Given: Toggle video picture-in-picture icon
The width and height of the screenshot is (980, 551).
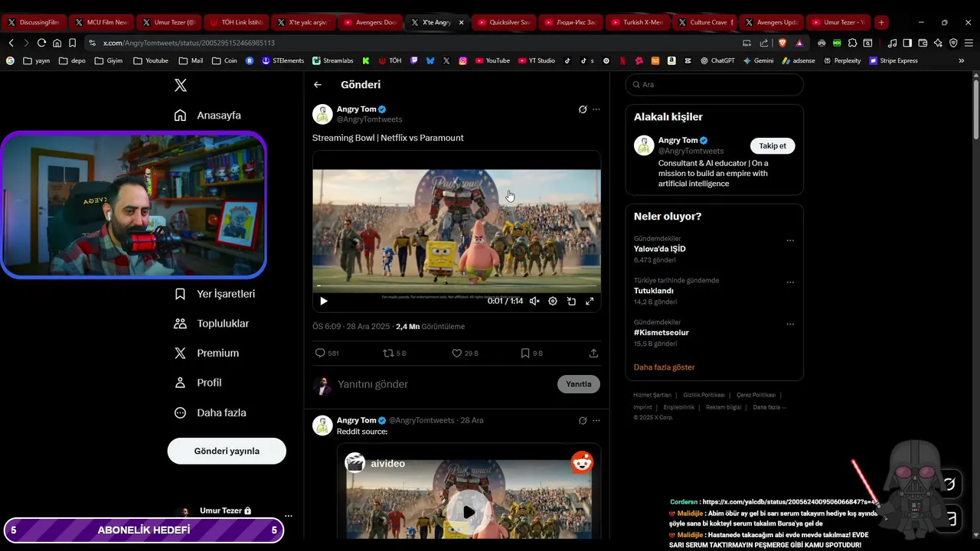Looking at the screenshot, I should coord(571,302).
